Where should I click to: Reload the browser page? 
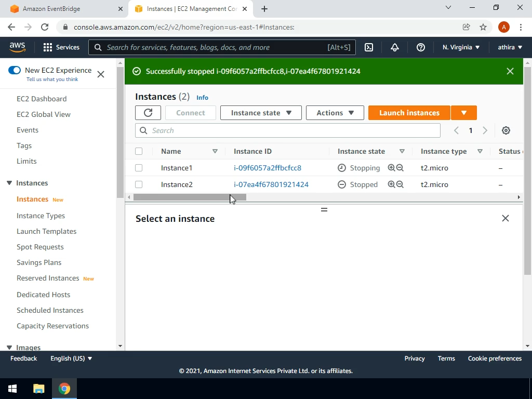45,27
